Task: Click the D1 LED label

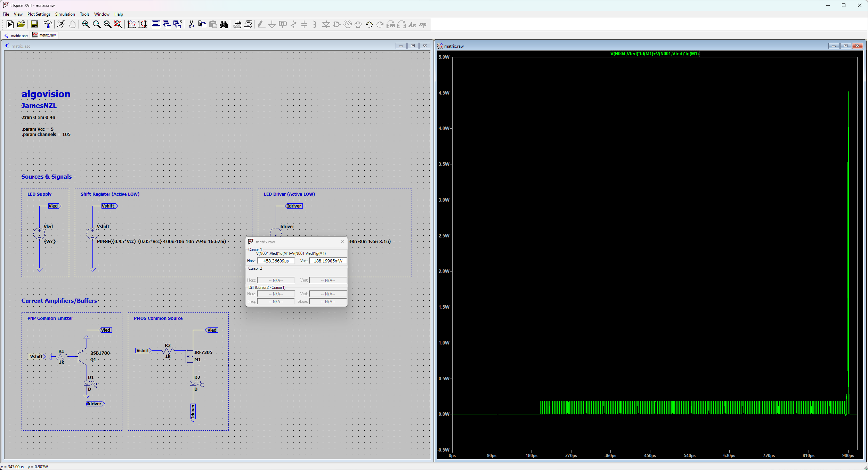Action: (91, 377)
